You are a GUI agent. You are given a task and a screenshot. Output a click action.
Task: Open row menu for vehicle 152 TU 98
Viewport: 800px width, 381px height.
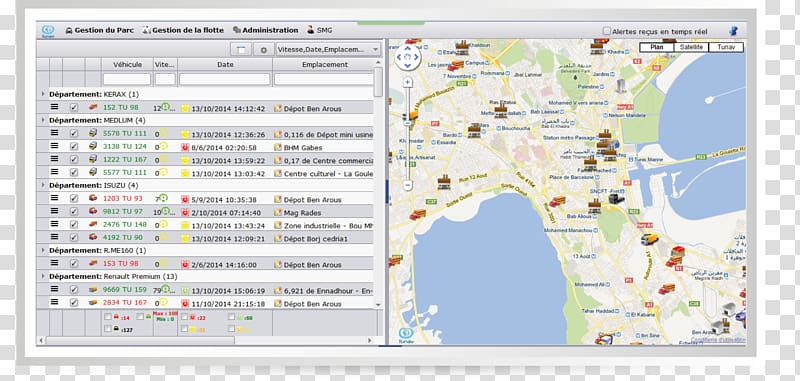tap(55, 107)
